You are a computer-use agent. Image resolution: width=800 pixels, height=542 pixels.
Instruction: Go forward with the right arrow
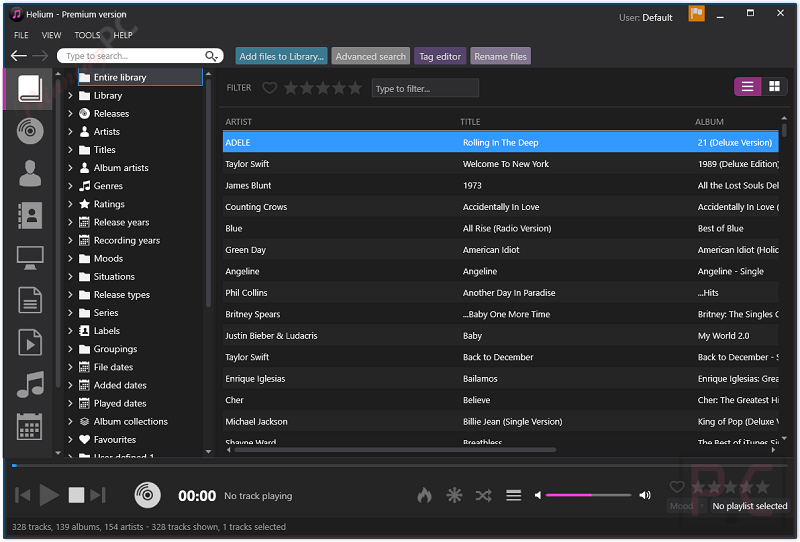point(40,56)
